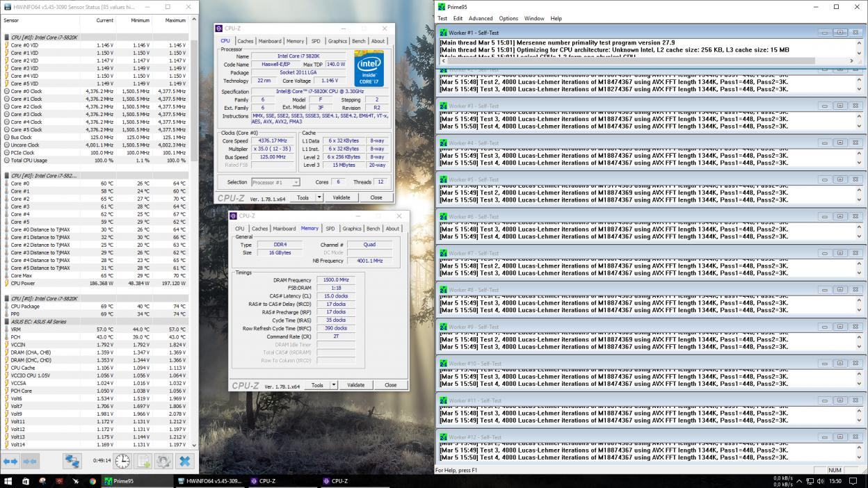Click the network icon in system tray

coord(810,481)
